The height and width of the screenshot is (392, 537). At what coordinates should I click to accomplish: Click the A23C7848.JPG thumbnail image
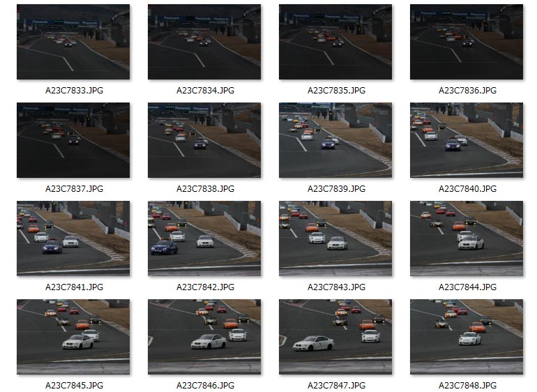(467, 337)
